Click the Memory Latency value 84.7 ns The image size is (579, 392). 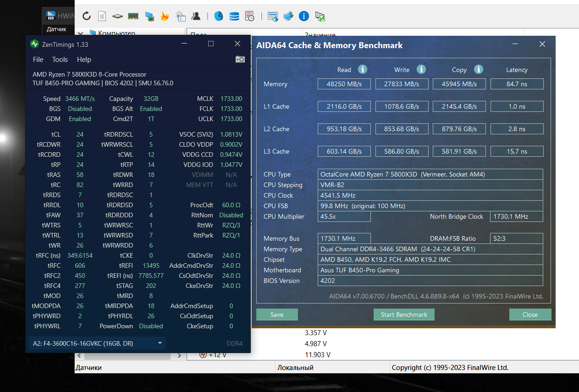click(x=517, y=84)
